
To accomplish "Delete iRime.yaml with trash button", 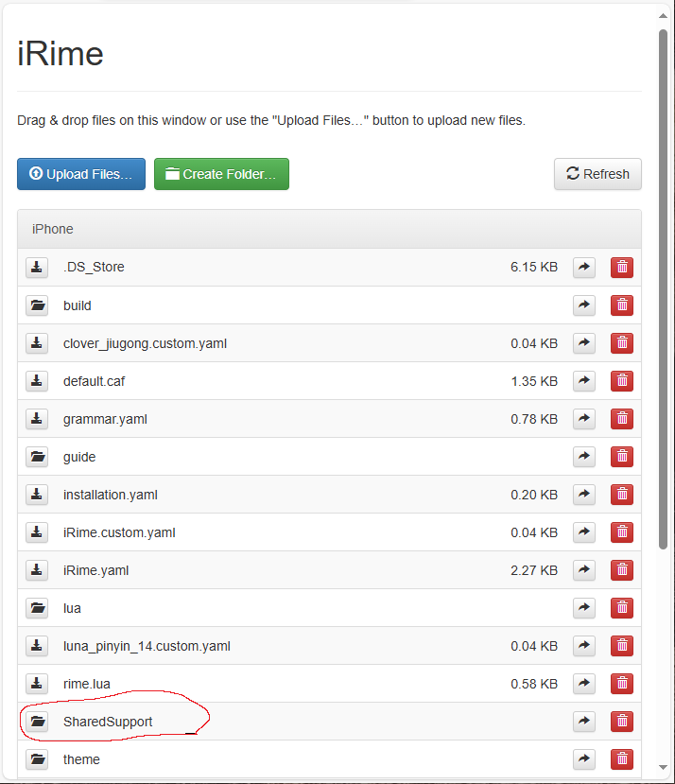I will [x=622, y=570].
